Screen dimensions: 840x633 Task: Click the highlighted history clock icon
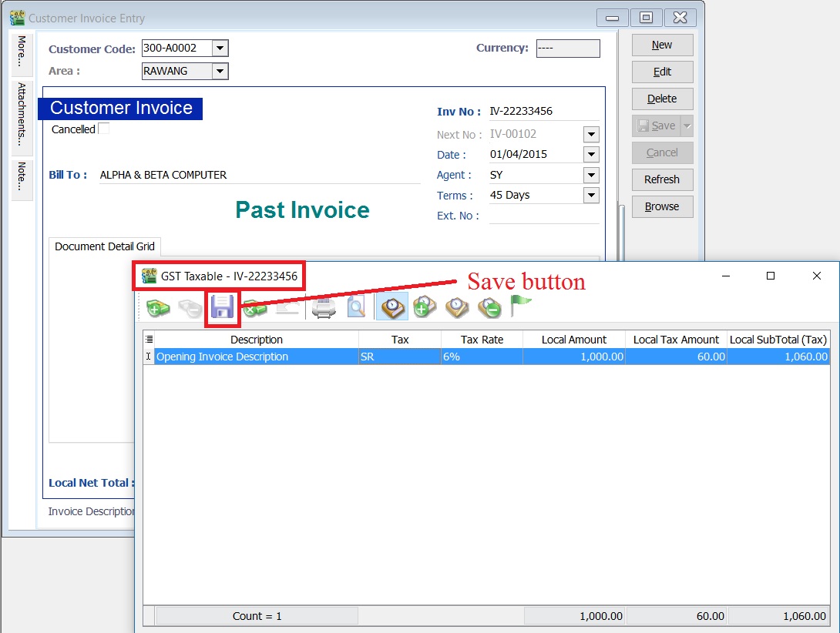[x=393, y=306]
